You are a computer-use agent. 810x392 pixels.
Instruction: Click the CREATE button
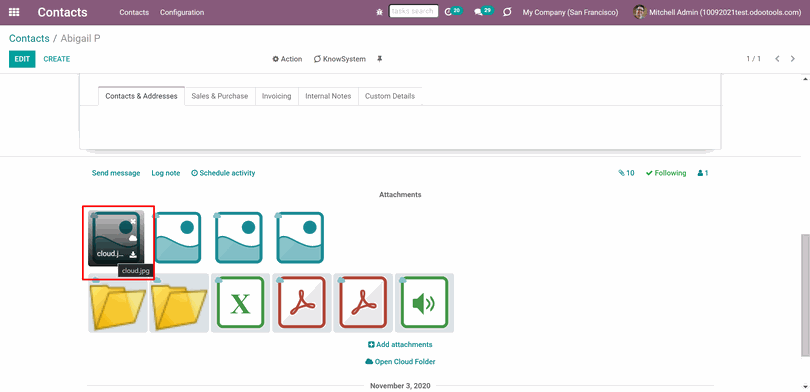click(x=56, y=59)
